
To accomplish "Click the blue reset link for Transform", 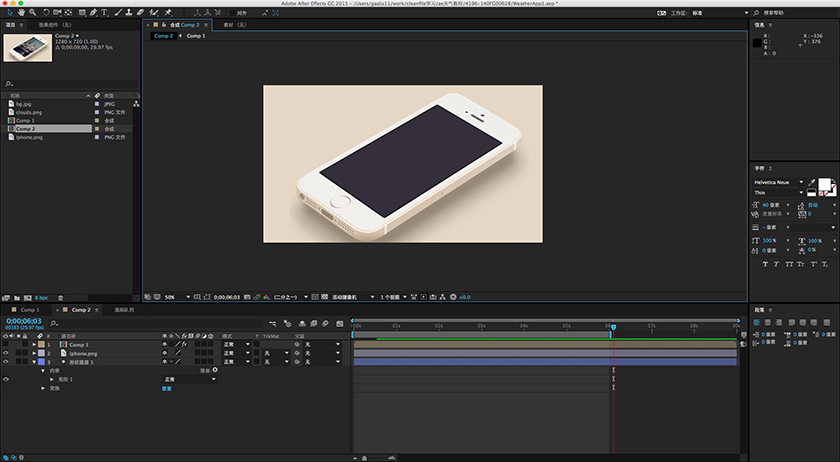I will click(167, 389).
